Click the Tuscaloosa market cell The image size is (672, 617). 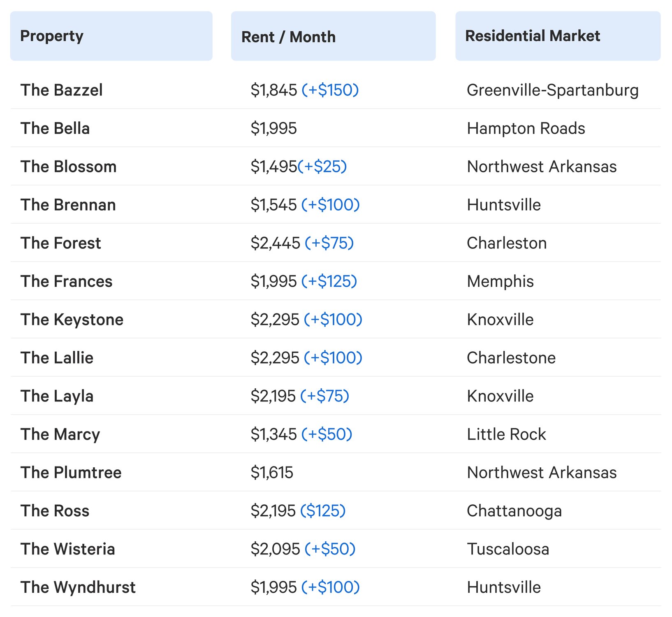pyautogui.click(x=508, y=549)
